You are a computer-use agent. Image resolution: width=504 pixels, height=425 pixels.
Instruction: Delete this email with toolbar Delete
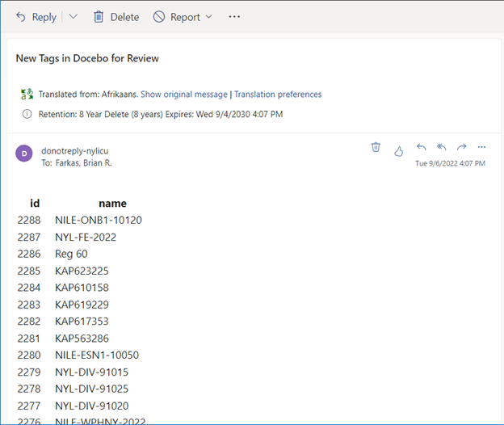click(116, 17)
